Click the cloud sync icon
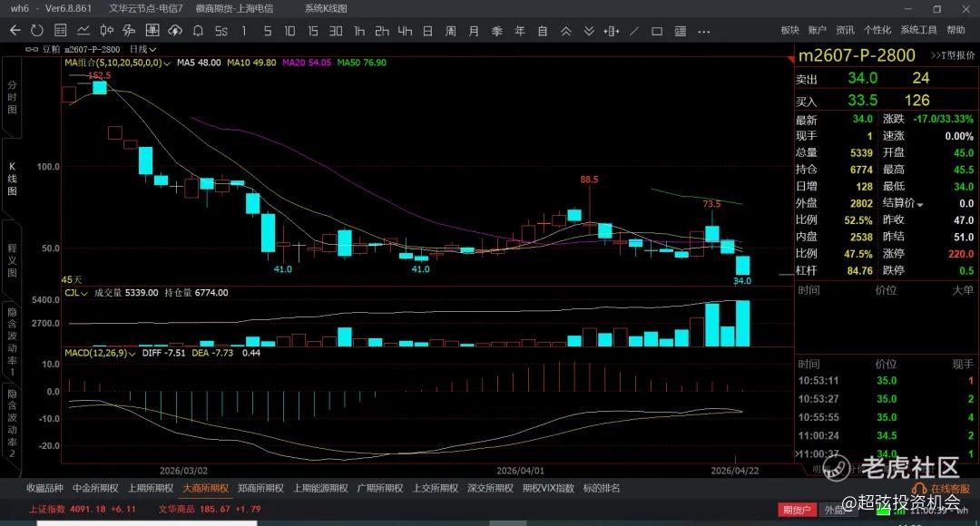Viewport: 980px width, 526px height. pyautogui.click(x=175, y=31)
